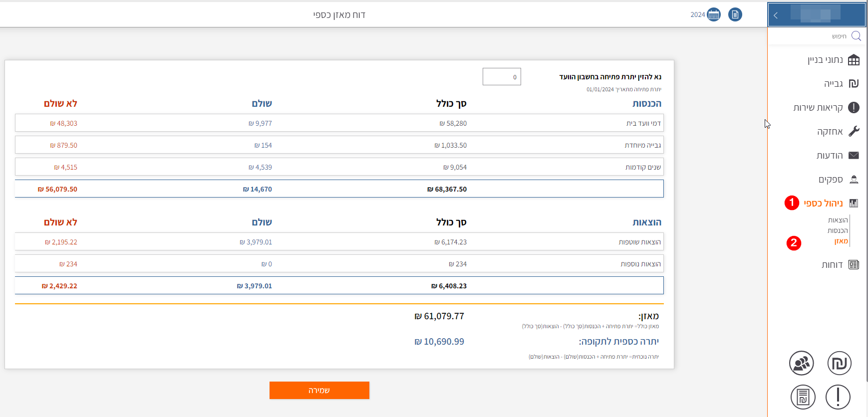
Task: Click the round shekel shortcut icon
Action: pyautogui.click(x=839, y=363)
